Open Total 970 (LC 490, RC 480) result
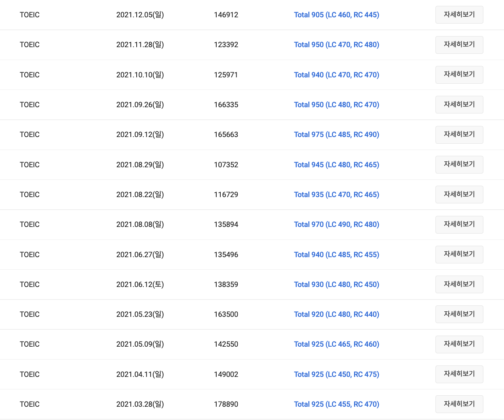504x420 pixels. (336, 224)
